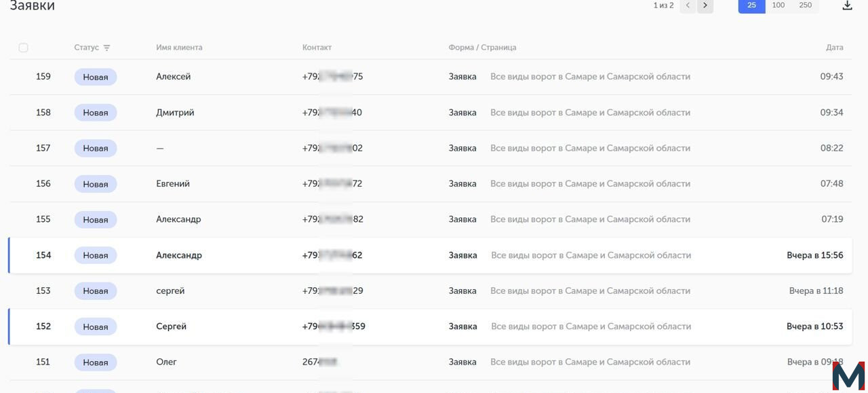Image resolution: width=868 pixels, height=393 pixels.
Task: Select the name Дмитрий in row 158
Action: coord(175,113)
